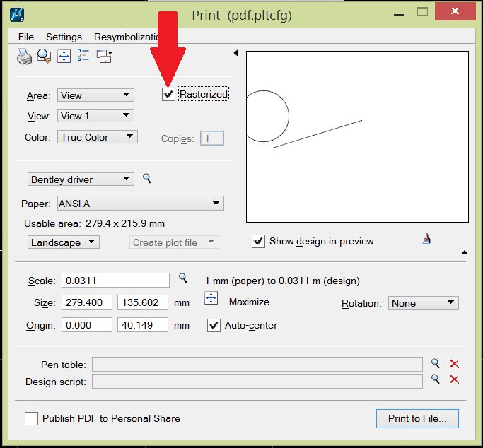The height and width of the screenshot is (448, 483).
Task: Open the Rotation dropdown set to None
Action: click(x=423, y=303)
